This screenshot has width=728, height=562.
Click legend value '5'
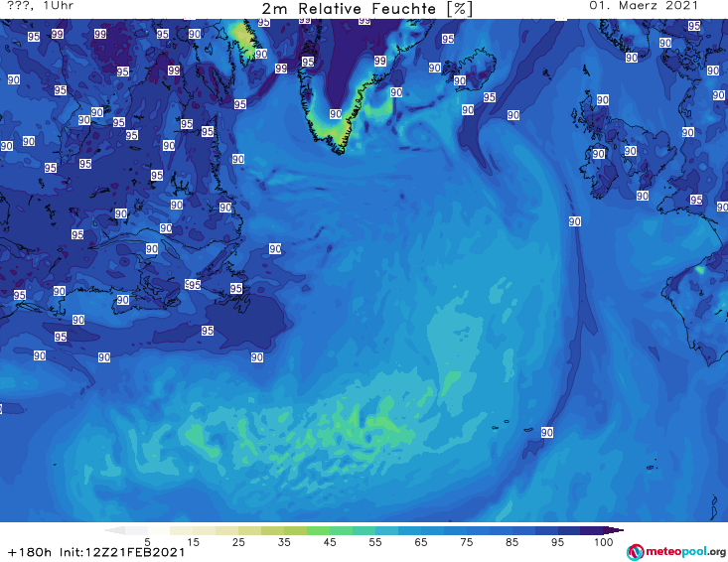(147, 542)
